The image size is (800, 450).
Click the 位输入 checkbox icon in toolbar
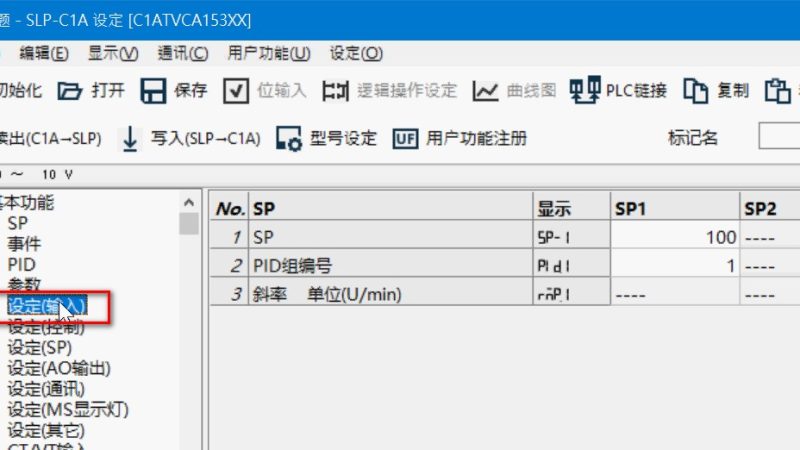point(236,91)
